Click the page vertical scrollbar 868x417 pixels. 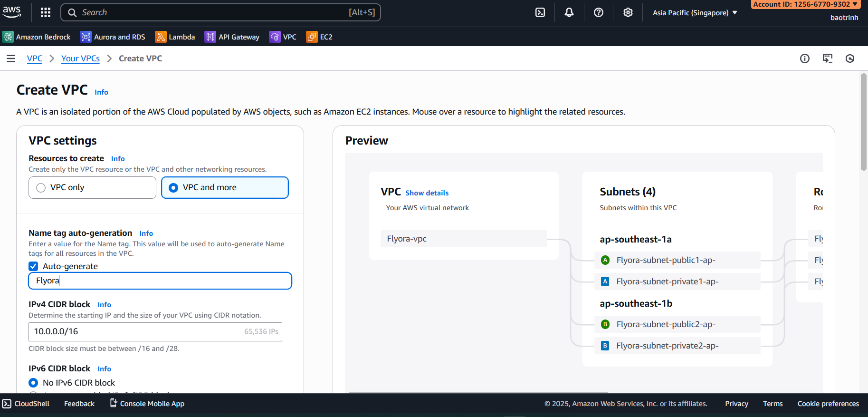click(863, 122)
